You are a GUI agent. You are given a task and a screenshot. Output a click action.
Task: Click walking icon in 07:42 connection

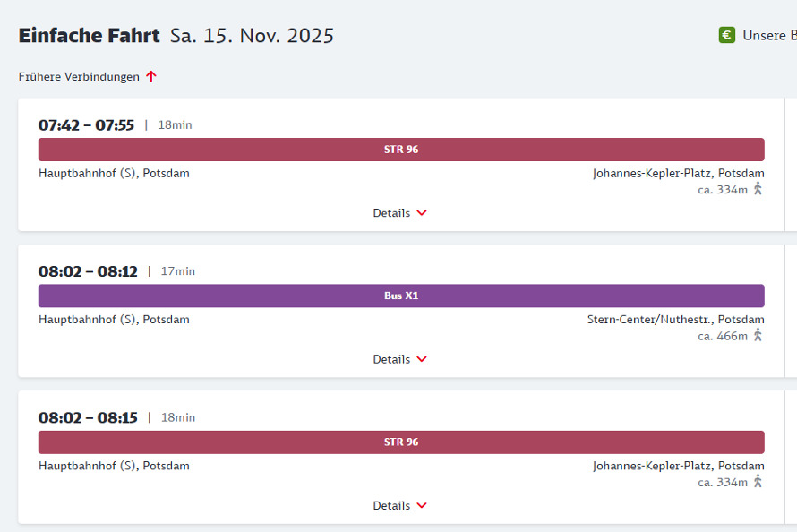[x=758, y=189]
